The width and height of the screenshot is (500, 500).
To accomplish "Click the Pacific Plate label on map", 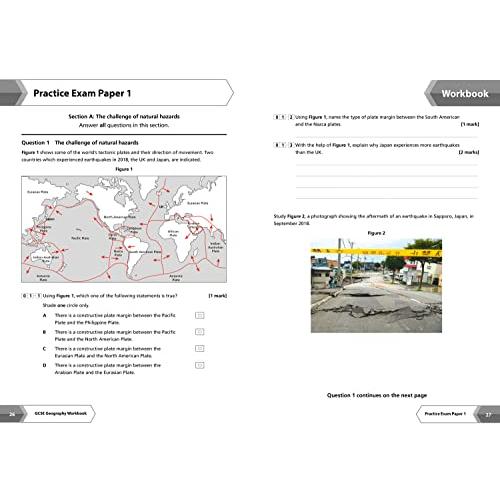I will click(x=80, y=238).
